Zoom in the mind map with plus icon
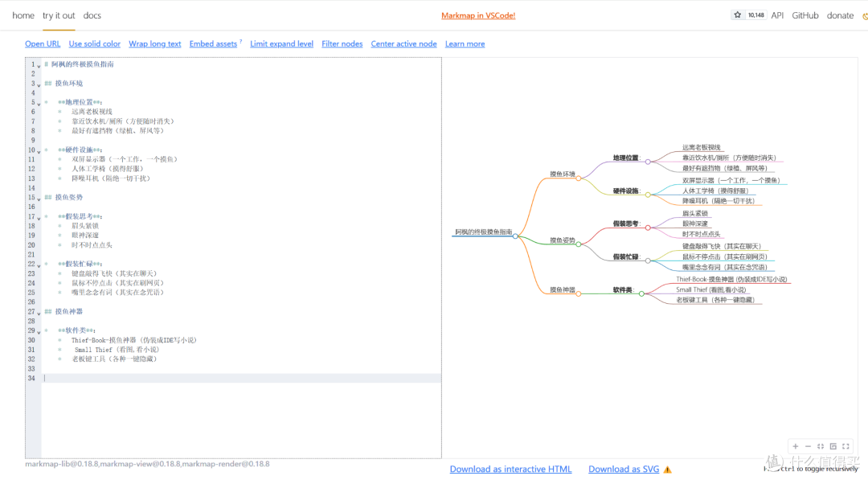The height and width of the screenshot is (480, 868). click(796, 446)
